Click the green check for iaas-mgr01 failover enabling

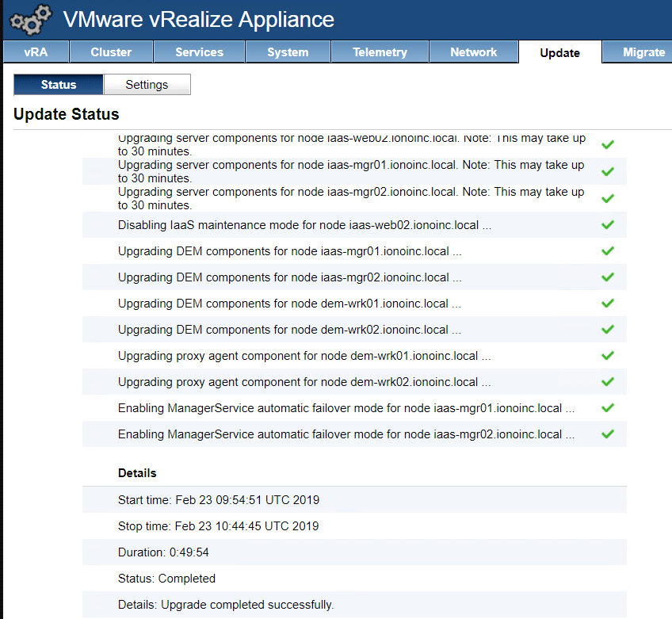608,407
